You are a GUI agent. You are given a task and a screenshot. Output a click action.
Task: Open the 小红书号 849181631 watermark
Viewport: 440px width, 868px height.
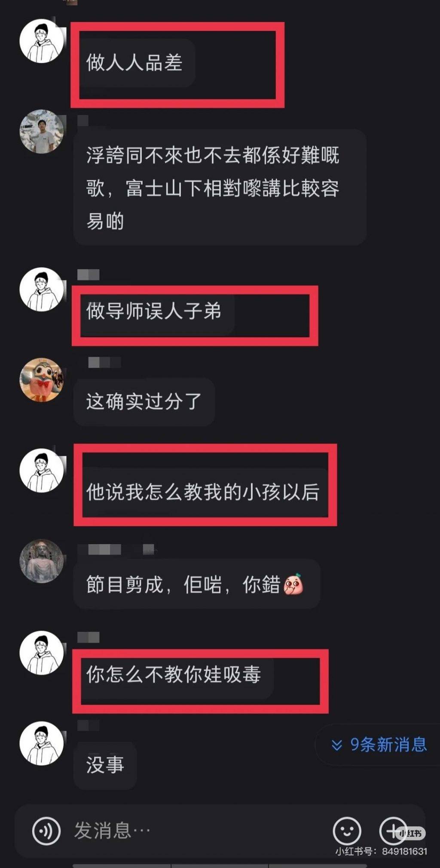coord(381,851)
